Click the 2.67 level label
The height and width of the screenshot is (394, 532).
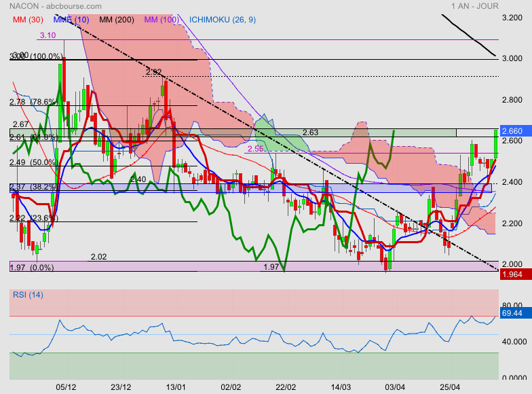click(20, 124)
